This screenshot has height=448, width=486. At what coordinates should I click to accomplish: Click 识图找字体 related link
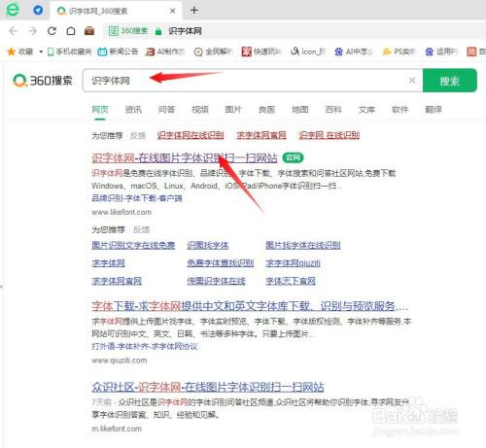[x=208, y=245]
